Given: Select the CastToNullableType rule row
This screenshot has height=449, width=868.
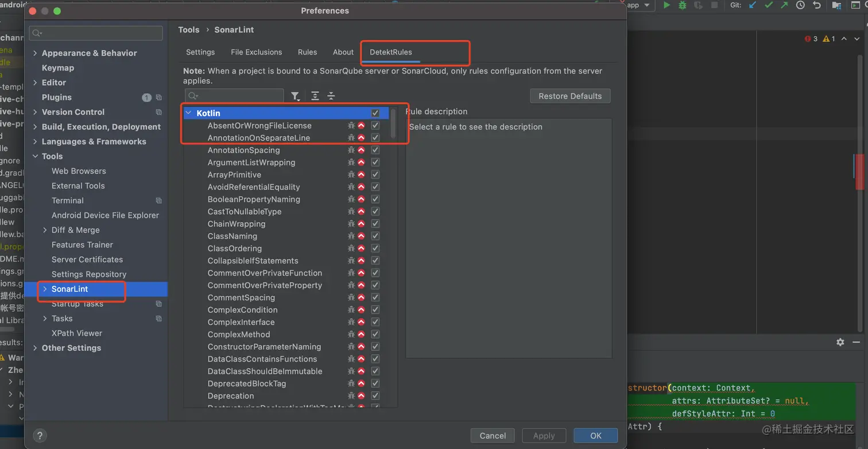Looking at the screenshot, I should click(286, 211).
